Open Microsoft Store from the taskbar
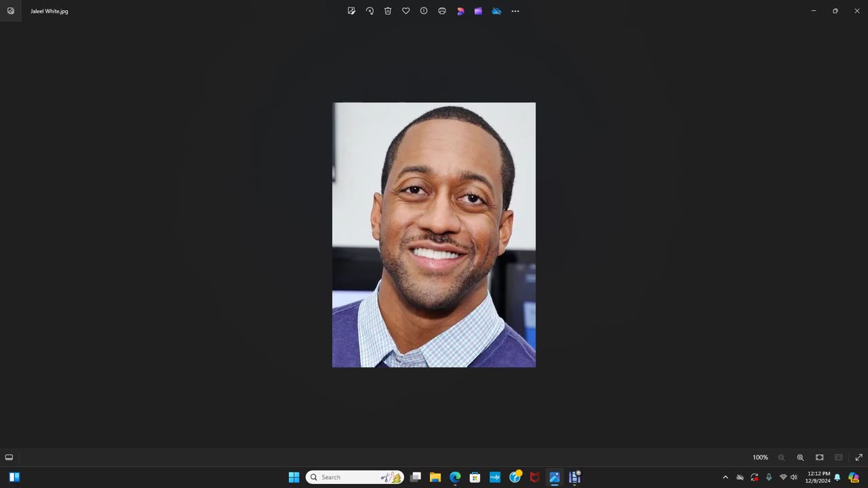 [475, 477]
